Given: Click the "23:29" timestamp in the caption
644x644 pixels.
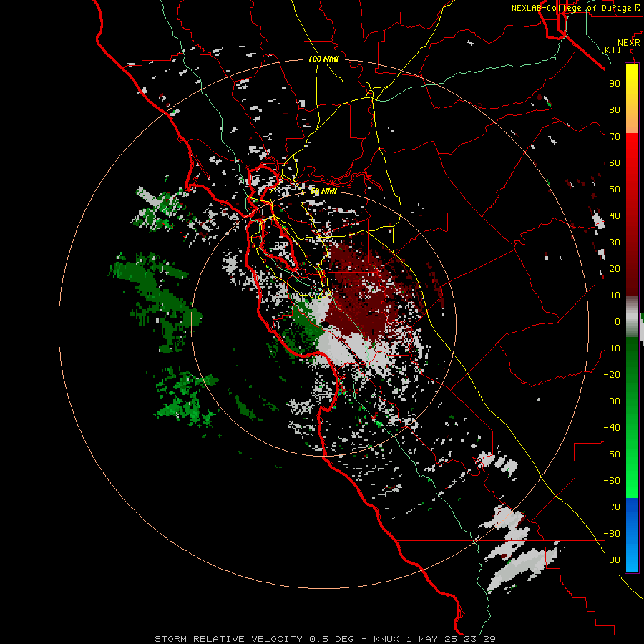Looking at the screenshot, I should point(480,639).
